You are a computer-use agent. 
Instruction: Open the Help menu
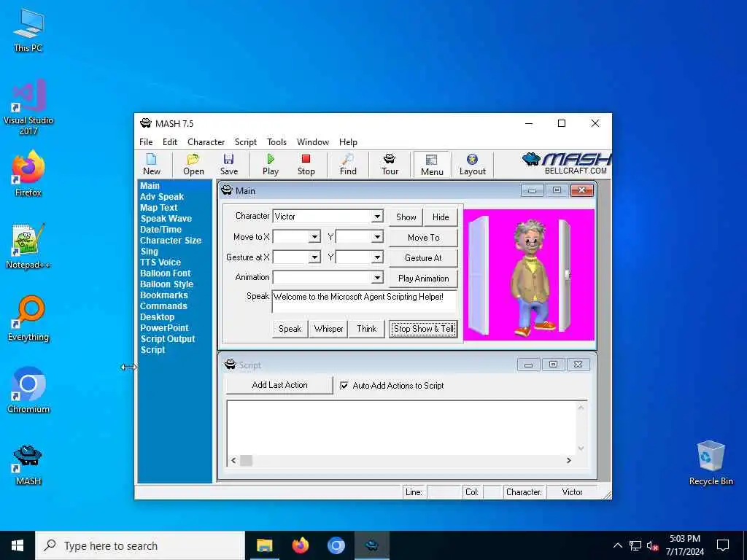pos(348,142)
